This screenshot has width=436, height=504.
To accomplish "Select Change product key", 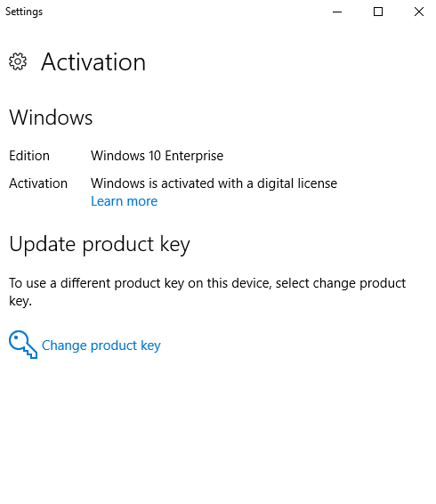I will tap(101, 345).
